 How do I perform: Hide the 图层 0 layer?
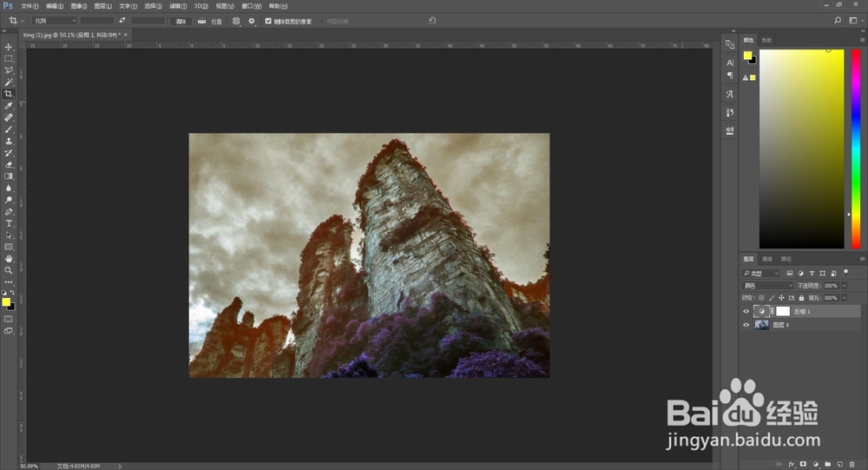pos(746,325)
